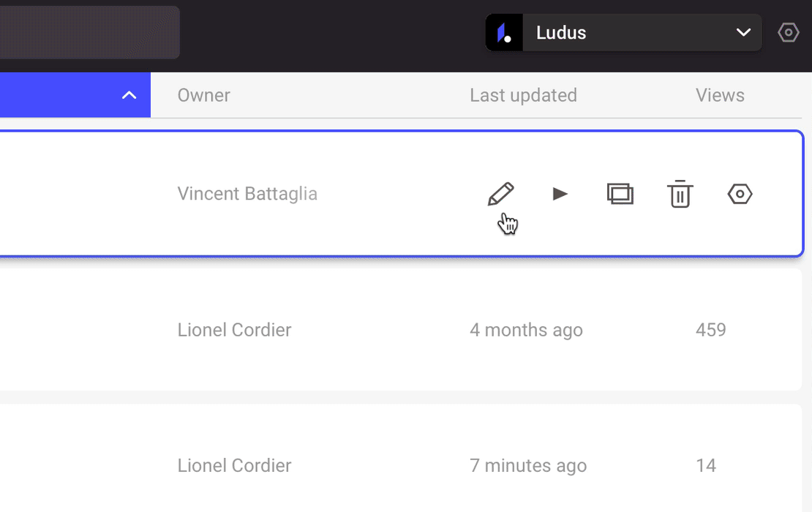Delete the presentation with the trash icon
The height and width of the screenshot is (512, 812).
[680, 194]
